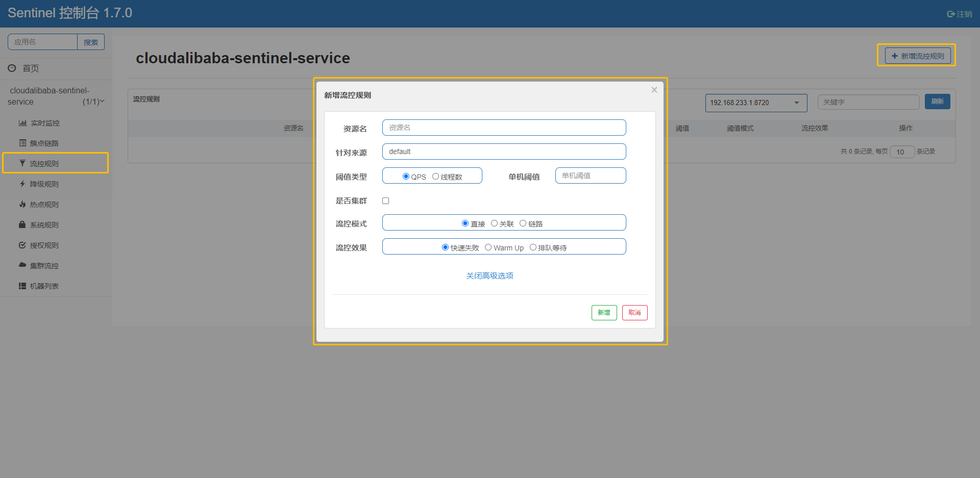Click the page size field showing 10

point(902,152)
